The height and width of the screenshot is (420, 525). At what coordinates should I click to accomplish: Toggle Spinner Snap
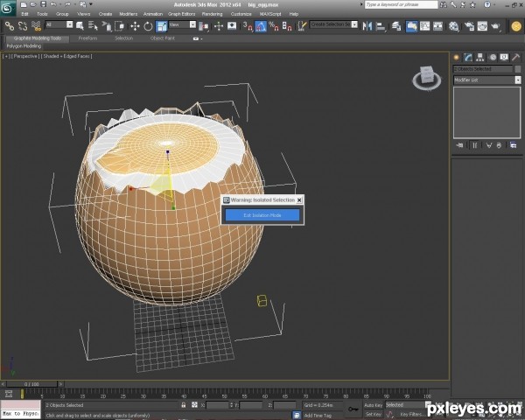pyautogui.click(x=287, y=25)
